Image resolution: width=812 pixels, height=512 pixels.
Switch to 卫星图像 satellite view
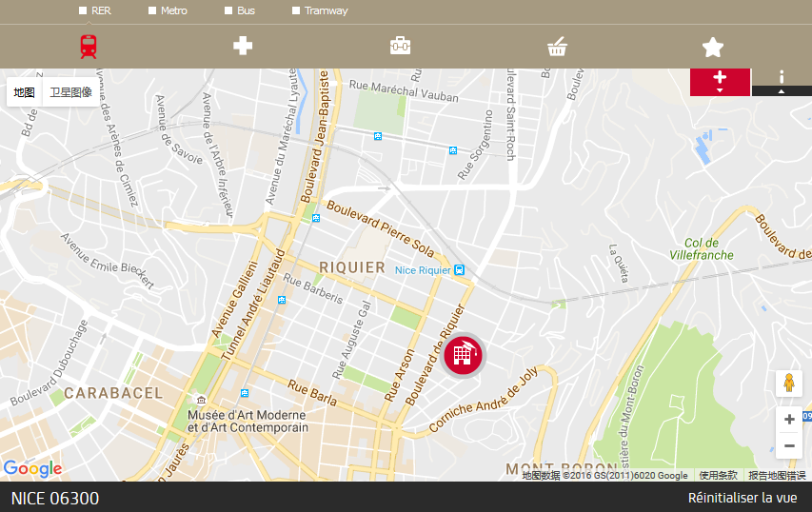[x=71, y=92]
